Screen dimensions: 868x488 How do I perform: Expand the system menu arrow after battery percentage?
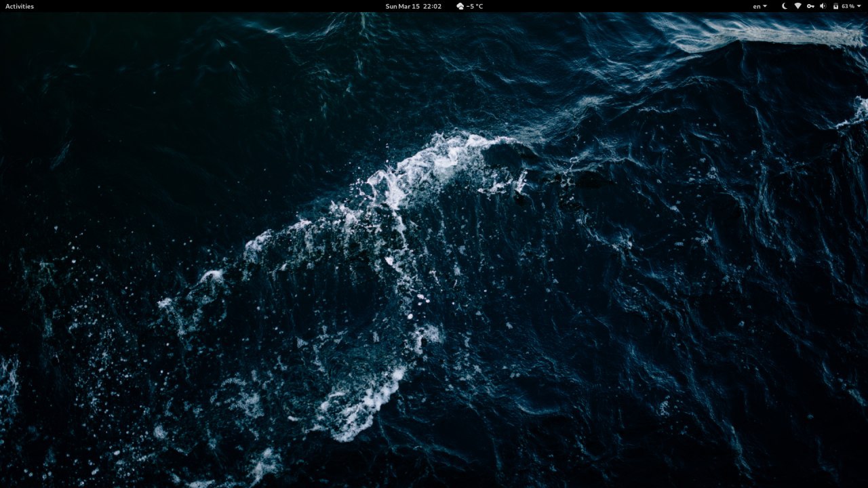pyautogui.click(x=859, y=6)
